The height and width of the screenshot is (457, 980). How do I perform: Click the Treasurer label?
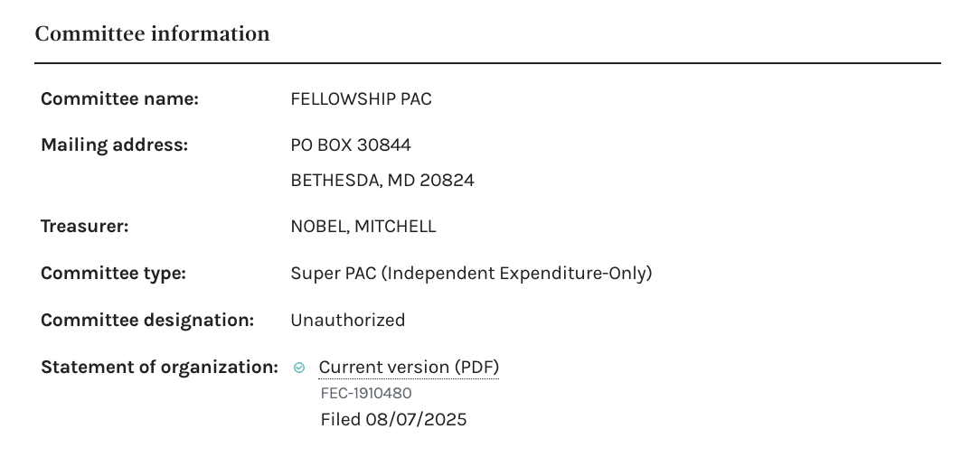(85, 227)
